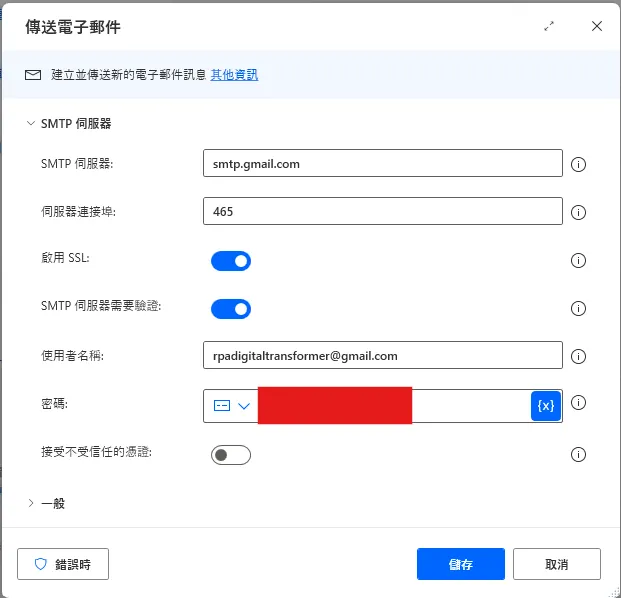The image size is (621, 598).
Task: Click info icon next to 伺服器連接埠
Action: [x=577, y=213]
